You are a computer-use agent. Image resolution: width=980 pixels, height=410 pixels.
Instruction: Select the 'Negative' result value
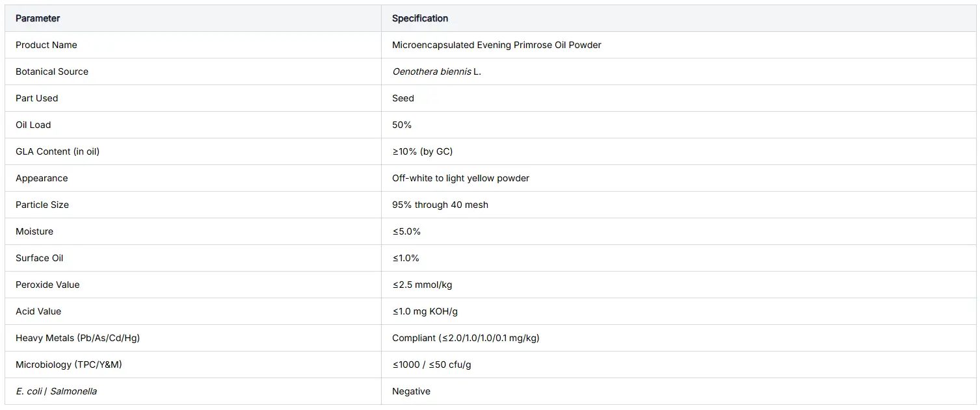pyautogui.click(x=411, y=391)
